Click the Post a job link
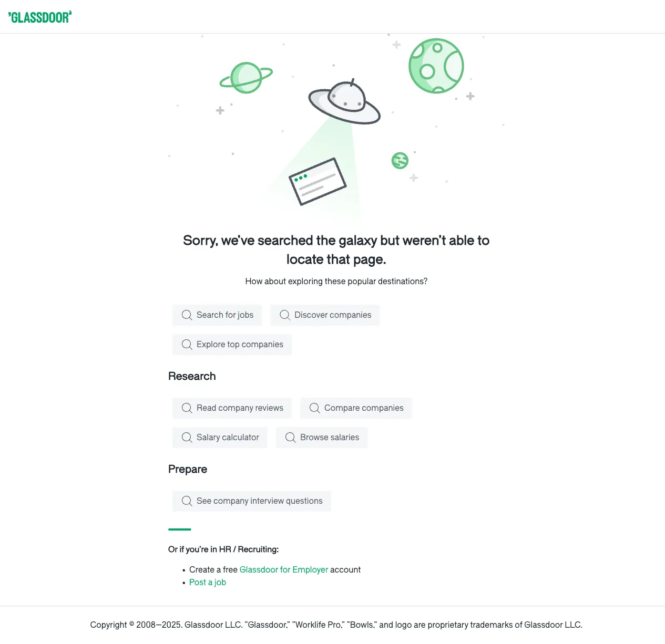The width and height of the screenshot is (665, 644). click(x=208, y=582)
